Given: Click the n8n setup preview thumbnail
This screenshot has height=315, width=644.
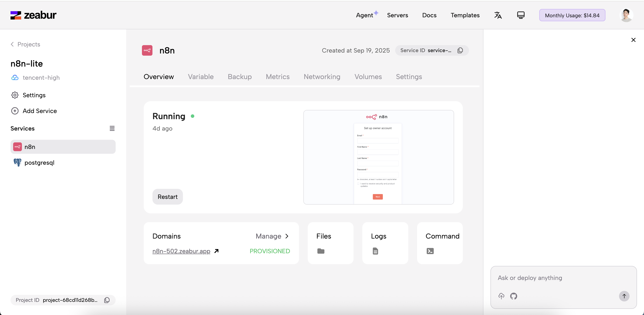Looking at the screenshot, I should tap(378, 157).
